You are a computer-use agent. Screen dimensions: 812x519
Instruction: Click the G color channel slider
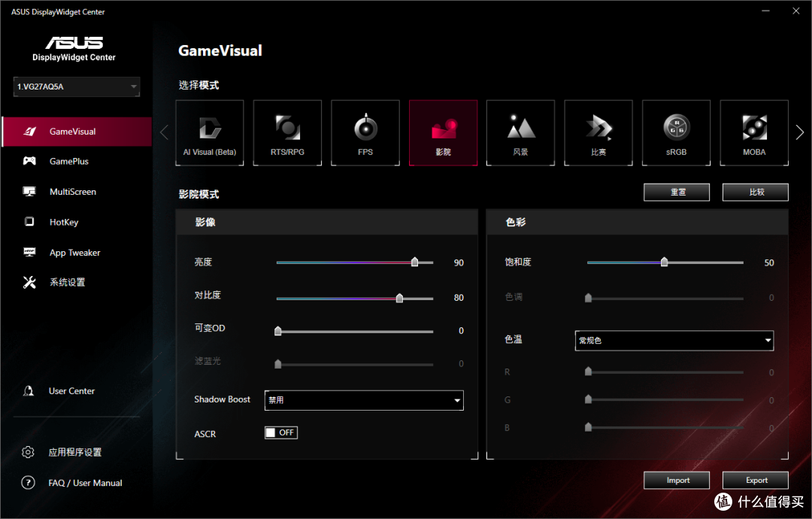click(665, 399)
